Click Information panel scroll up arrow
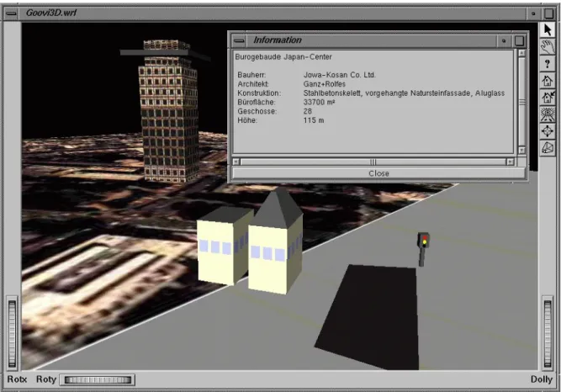 [521, 53]
